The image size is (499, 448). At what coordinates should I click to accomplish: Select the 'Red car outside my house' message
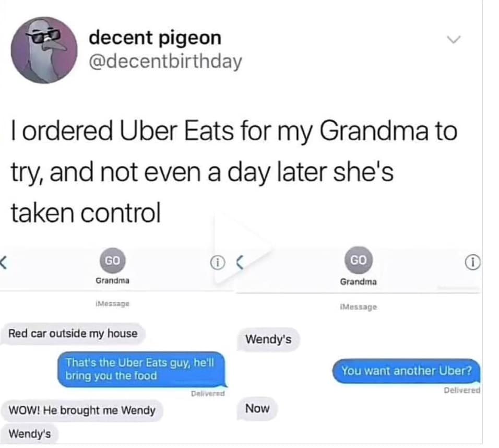coord(73,334)
